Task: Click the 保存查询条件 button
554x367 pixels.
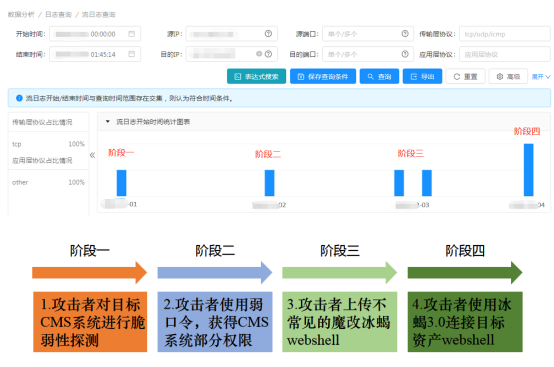Action: pos(323,76)
